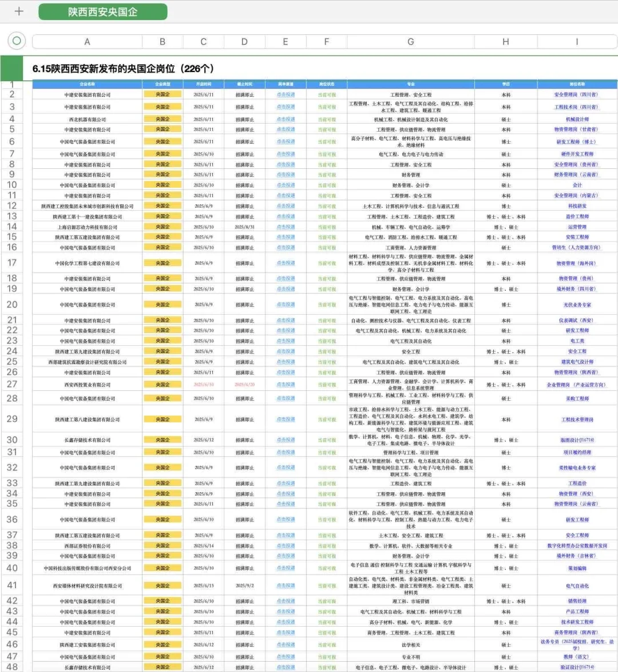Open the 版图设计(16718) job link
Viewport: 618px width, 672px height.
(576, 440)
